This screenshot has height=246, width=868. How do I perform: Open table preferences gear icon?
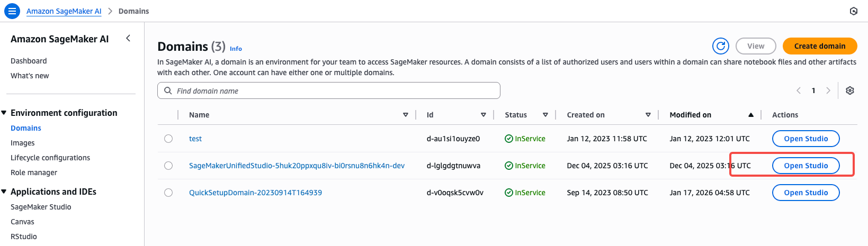click(x=850, y=90)
